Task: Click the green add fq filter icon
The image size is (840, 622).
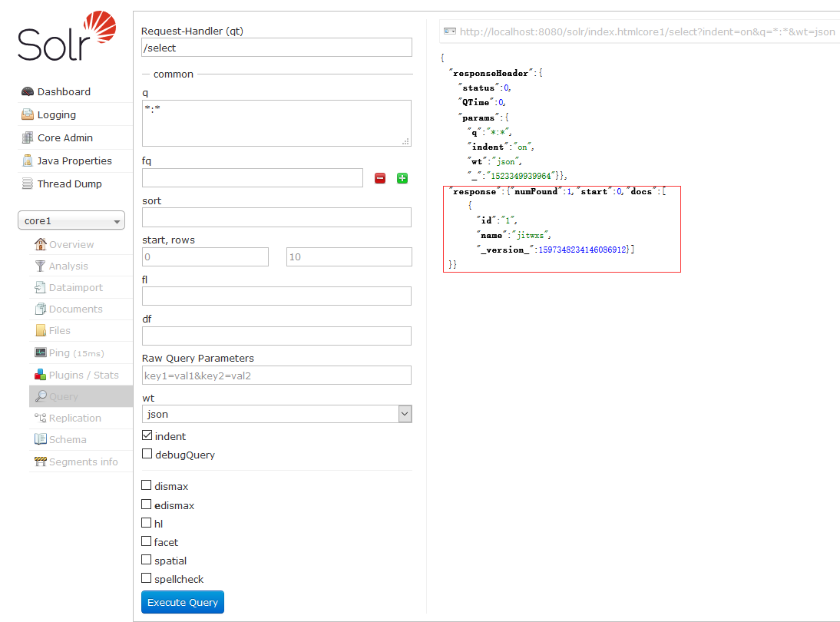Action: coord(402,178)
